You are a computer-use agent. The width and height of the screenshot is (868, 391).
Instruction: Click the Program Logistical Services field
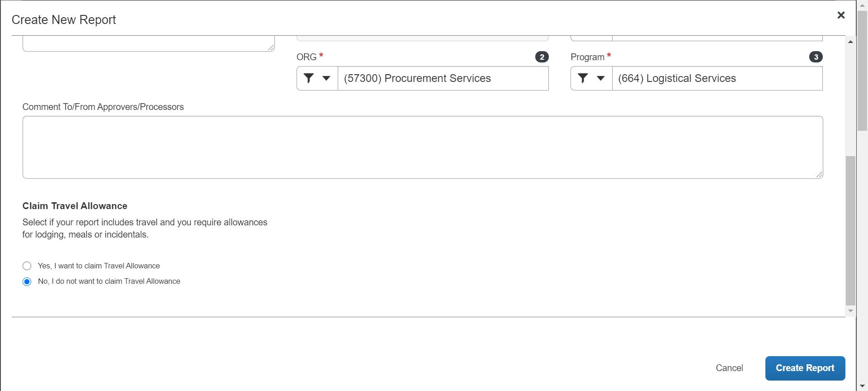tap(717, 78)
